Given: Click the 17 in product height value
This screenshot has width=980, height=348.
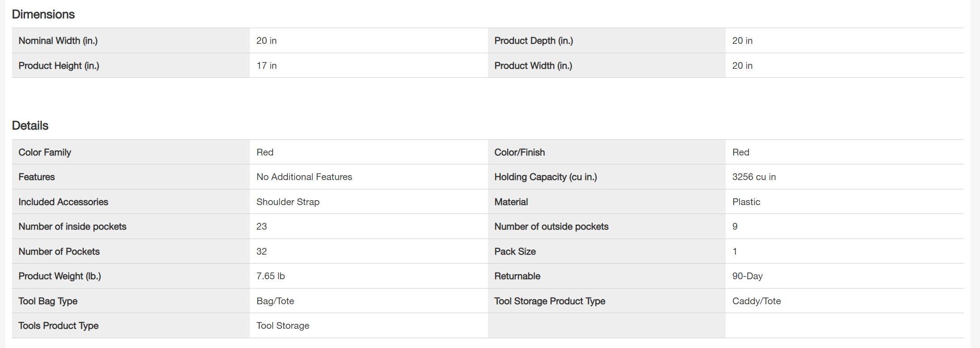Looking at the screenshot, I should [266, 66].
